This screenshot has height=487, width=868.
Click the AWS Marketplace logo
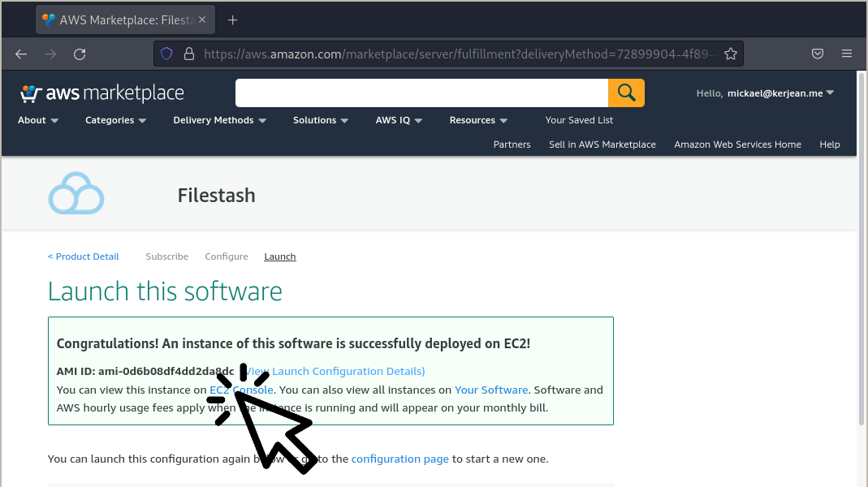[x=101, y=93]
